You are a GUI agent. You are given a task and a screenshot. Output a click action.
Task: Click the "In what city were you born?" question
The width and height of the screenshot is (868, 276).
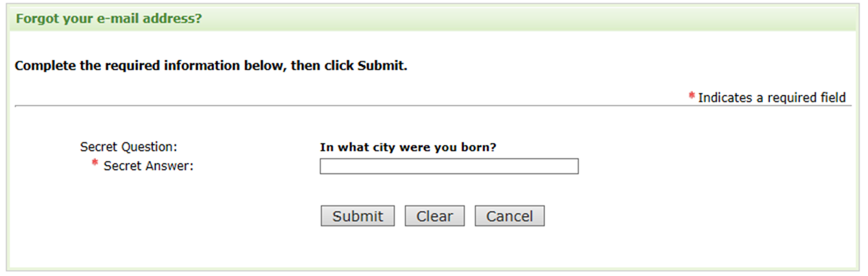tap(408, 147)
